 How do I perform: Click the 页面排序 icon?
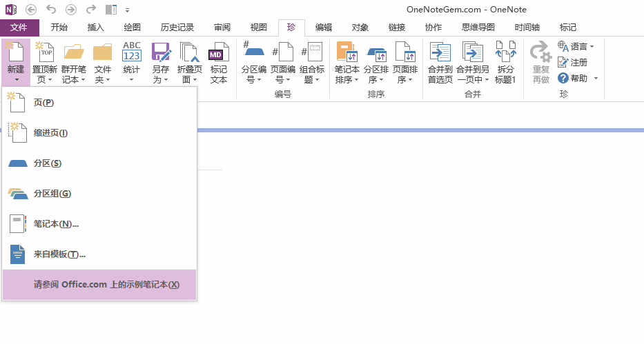(x=405, y=52)
